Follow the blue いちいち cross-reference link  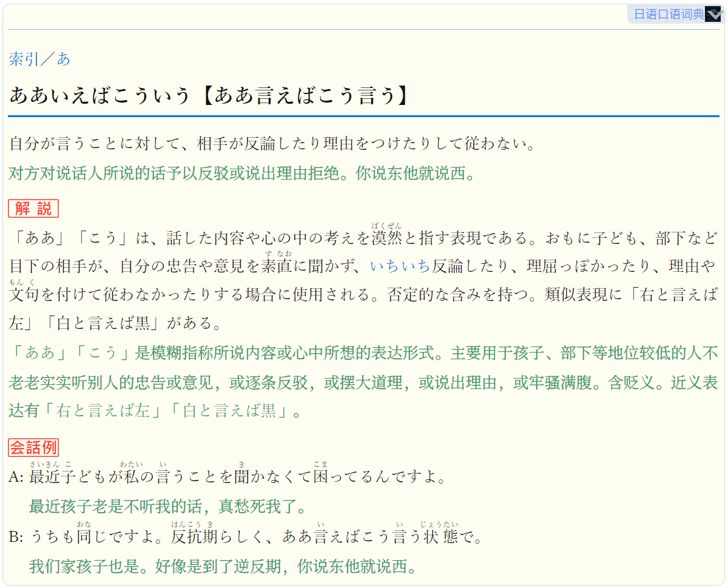click(x=400, y=266)
